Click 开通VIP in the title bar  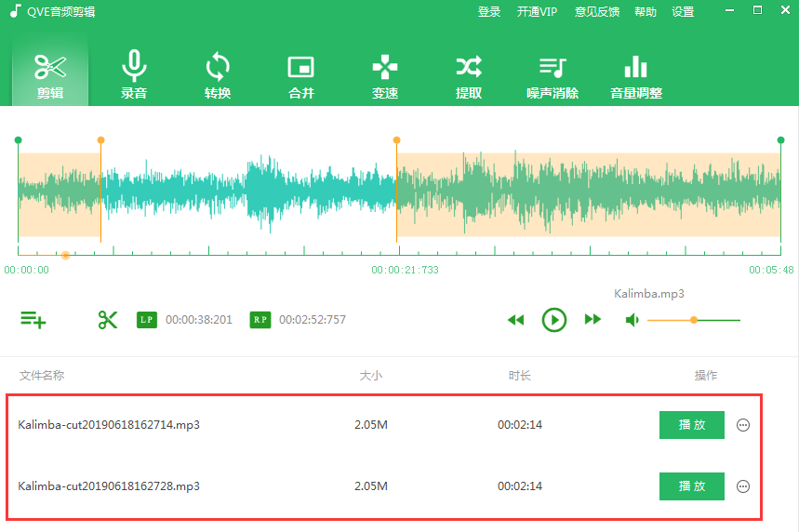(537, 12)
